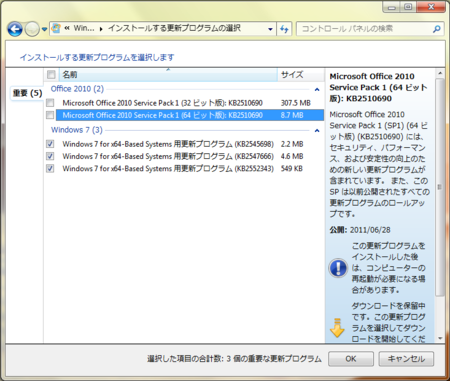Click the details pane scrollbar thumb
450x381 pixels.
click(440, 187)
